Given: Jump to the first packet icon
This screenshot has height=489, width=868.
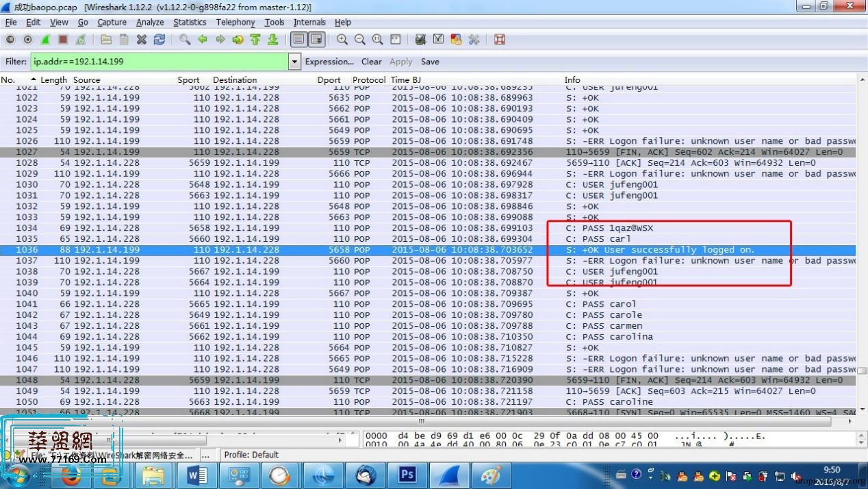Looking at the screenshot, I should click(x=255, y=40).
